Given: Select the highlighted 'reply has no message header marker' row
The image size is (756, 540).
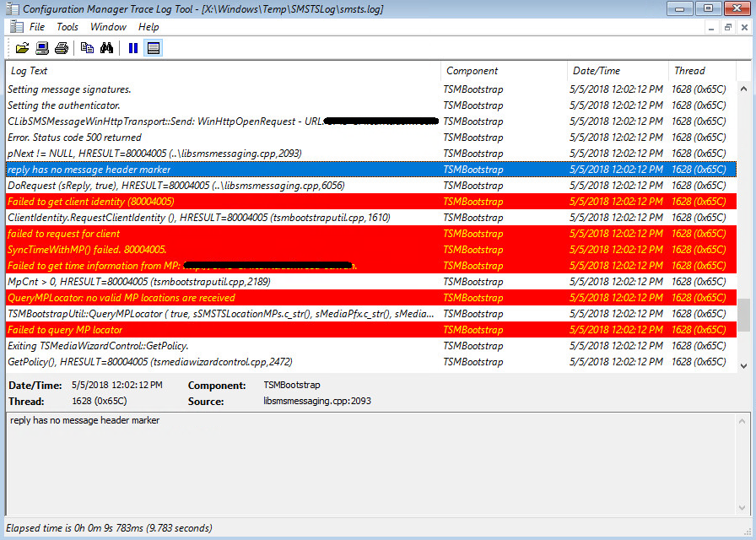Looking at the screenshot, I should (371, 170).
